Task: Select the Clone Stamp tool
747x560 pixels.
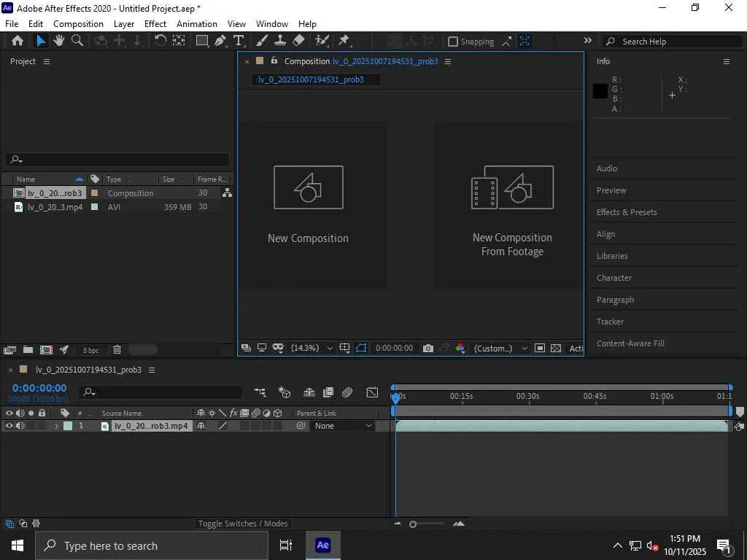Action: tap(279, 41)
